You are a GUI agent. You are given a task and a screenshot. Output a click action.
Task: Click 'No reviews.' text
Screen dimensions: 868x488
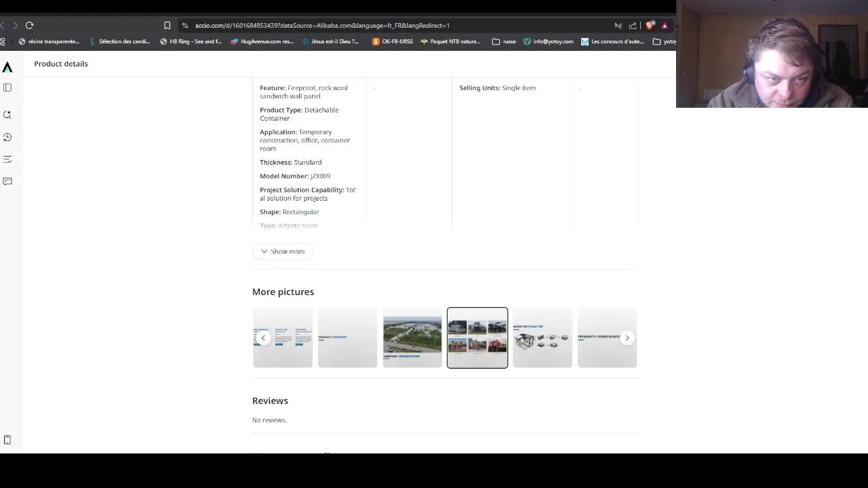click(x=269, y=420)
